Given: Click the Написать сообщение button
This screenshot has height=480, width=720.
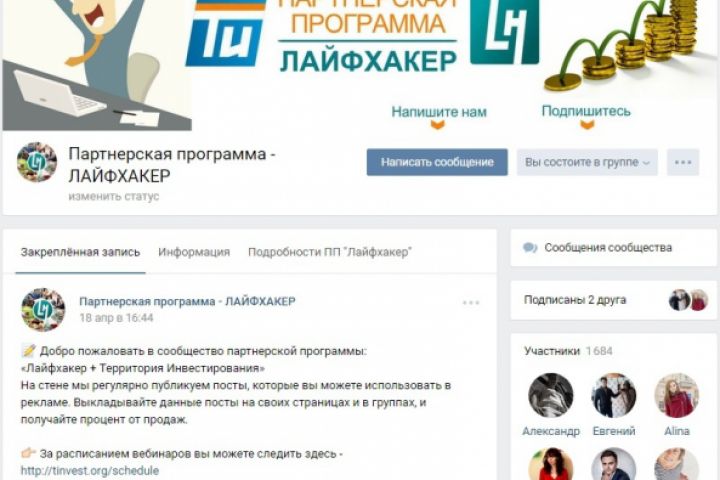Looking at the screenshot, I should (437, 162).
